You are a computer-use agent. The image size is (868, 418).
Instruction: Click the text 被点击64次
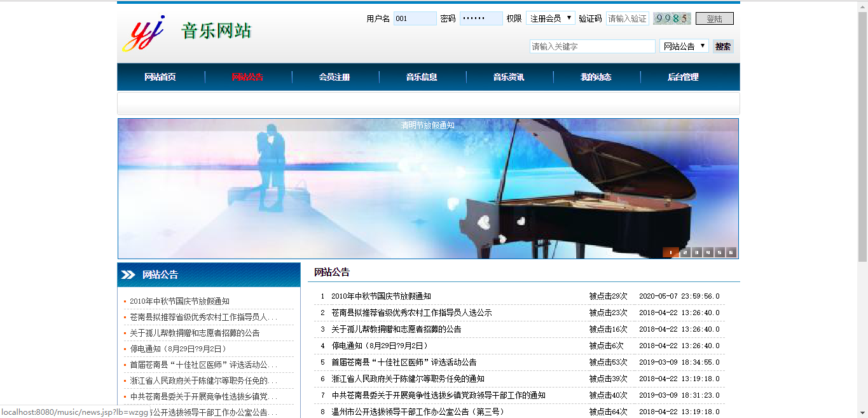tap(608, 412)
